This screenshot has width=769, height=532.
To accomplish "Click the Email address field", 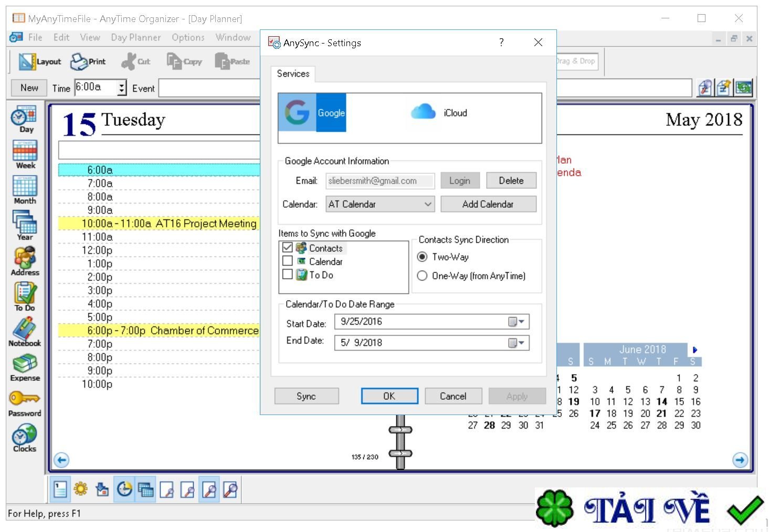I will [380, 180].
